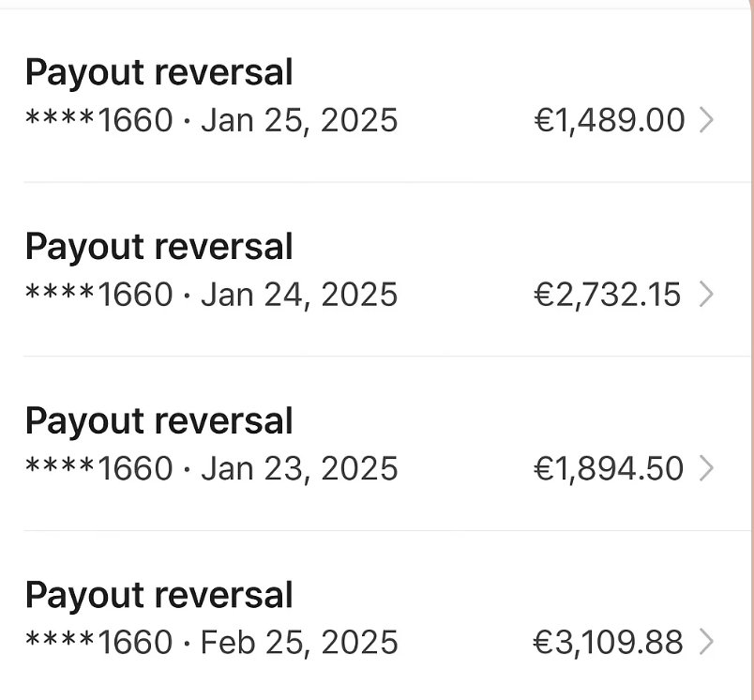
Task: Click the €2,732.15 amount
Action: [x=608, y=295]
